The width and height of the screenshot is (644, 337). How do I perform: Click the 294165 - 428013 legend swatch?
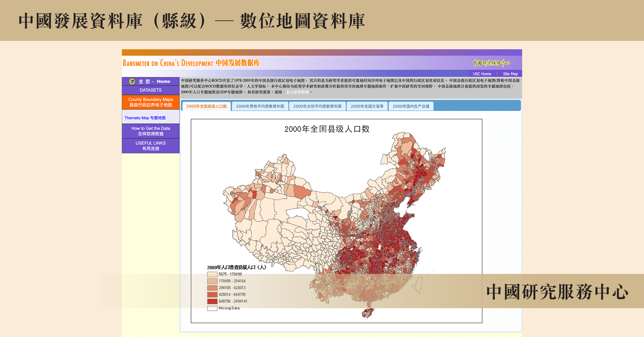pos(212,288)
